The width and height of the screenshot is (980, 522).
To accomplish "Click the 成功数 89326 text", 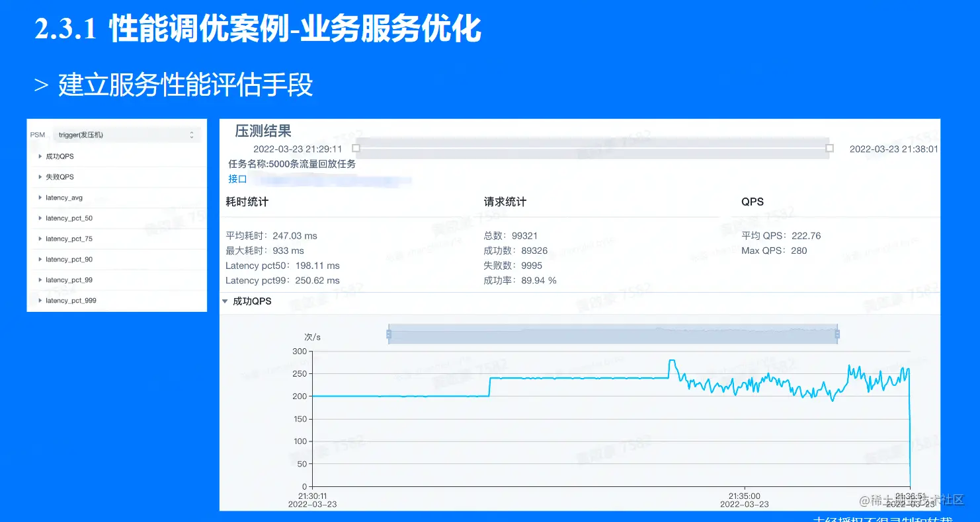I will click(515, 250).
